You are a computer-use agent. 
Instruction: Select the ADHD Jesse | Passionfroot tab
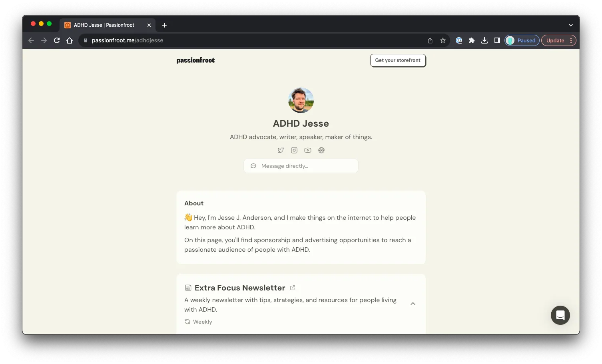click(x=108, y=25)
